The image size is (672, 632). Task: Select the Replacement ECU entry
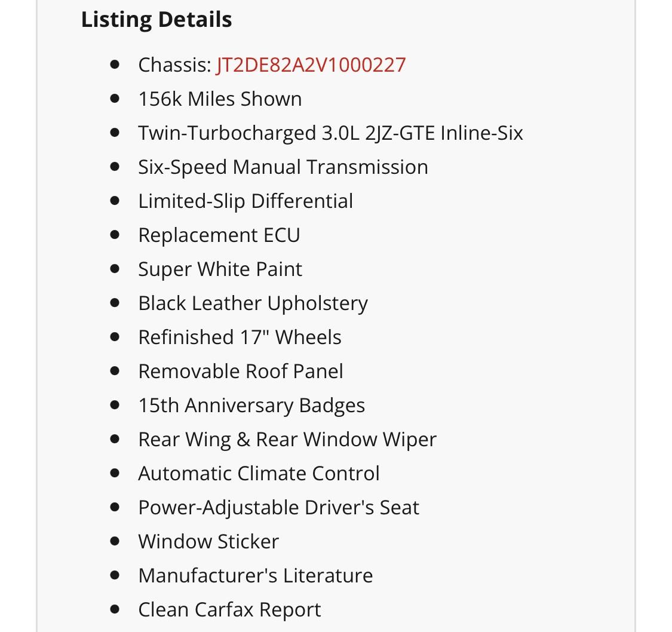coord(219,235)
